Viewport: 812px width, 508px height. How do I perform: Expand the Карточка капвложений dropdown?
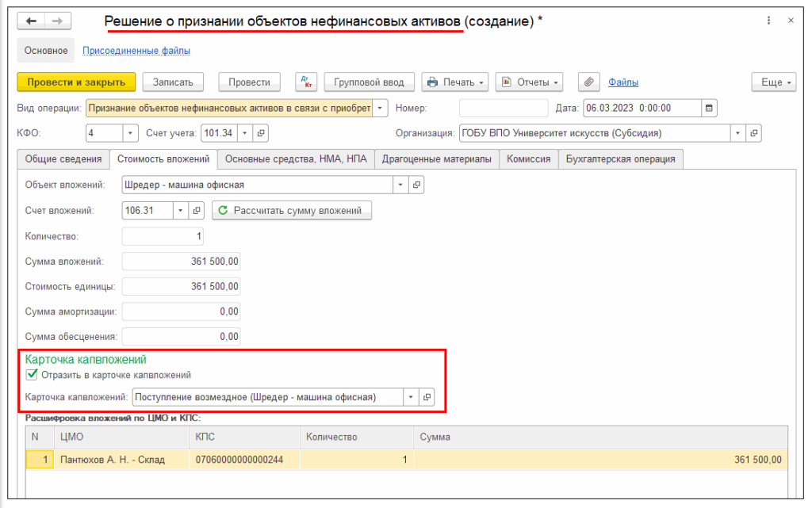(x=411, y=397)
